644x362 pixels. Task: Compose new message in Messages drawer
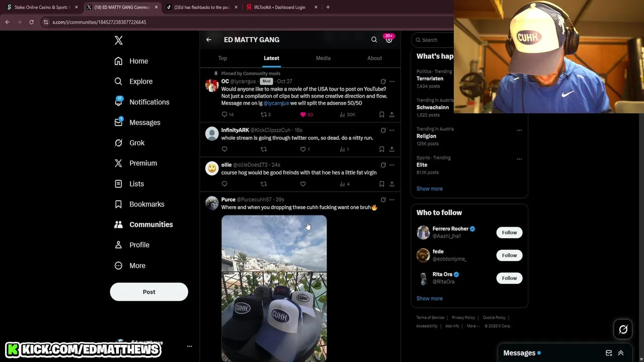[609, 353]
